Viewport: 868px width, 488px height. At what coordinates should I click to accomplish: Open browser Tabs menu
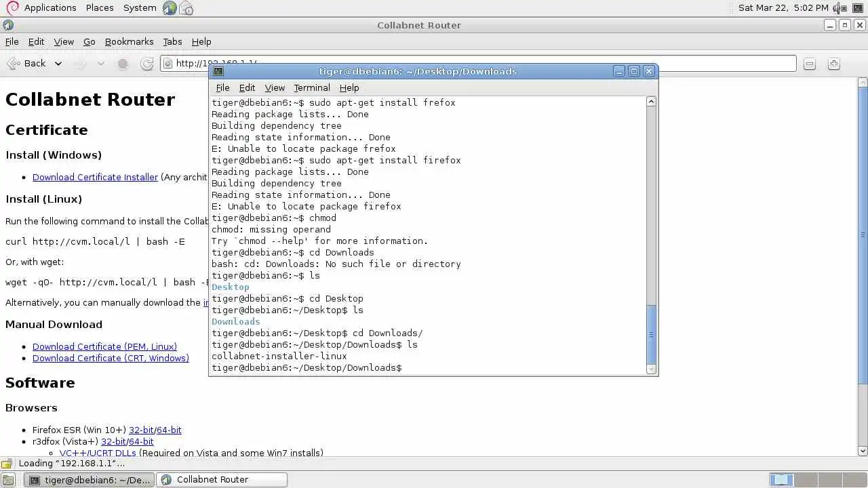[x=172, y=41]
